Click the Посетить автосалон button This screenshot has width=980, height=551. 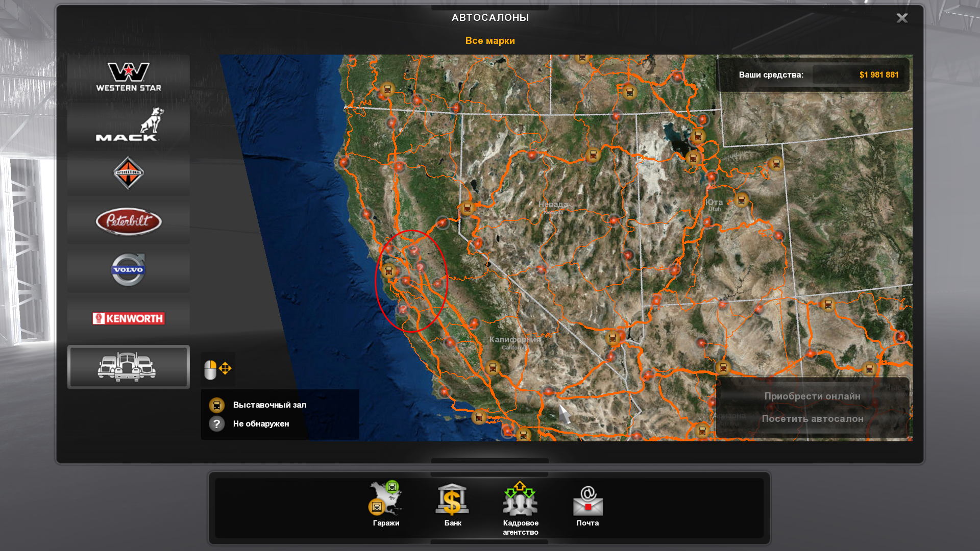click(812, 418)
